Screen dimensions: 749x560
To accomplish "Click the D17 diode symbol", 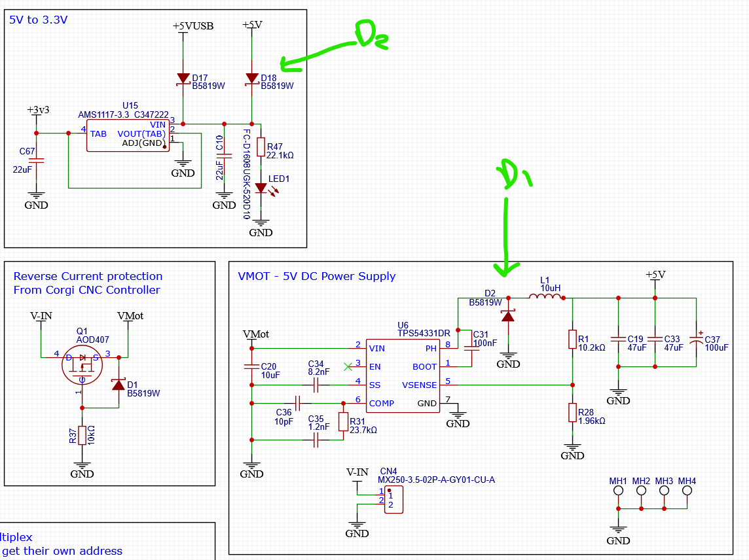I will coord(183,79).
